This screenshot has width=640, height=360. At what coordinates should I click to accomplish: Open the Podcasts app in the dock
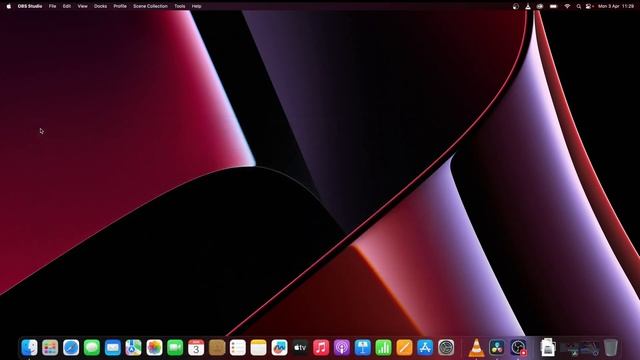click(342, 348)
